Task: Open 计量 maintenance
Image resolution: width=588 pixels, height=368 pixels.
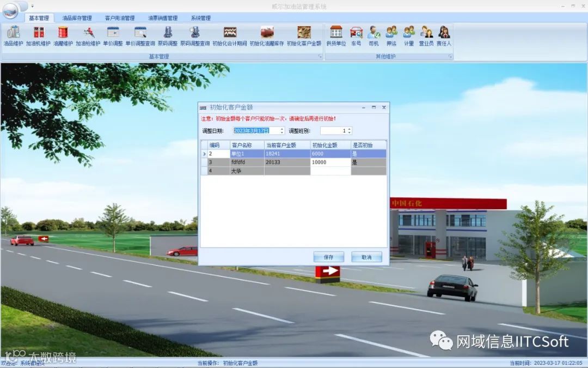Action: [409, 36]
